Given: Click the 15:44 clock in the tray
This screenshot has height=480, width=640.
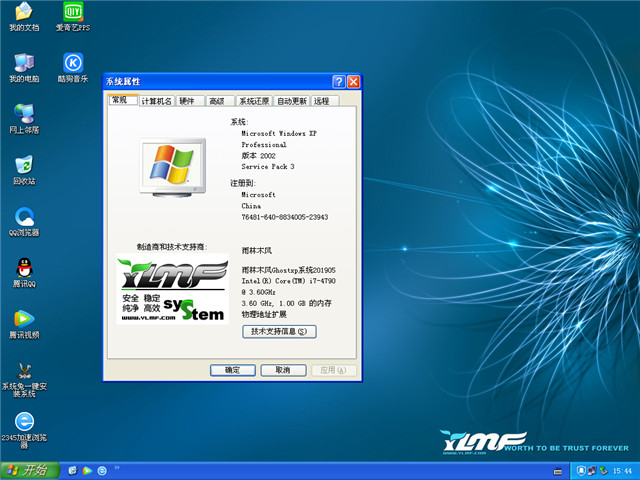Looking at the screenshot, I should point(622,471).
